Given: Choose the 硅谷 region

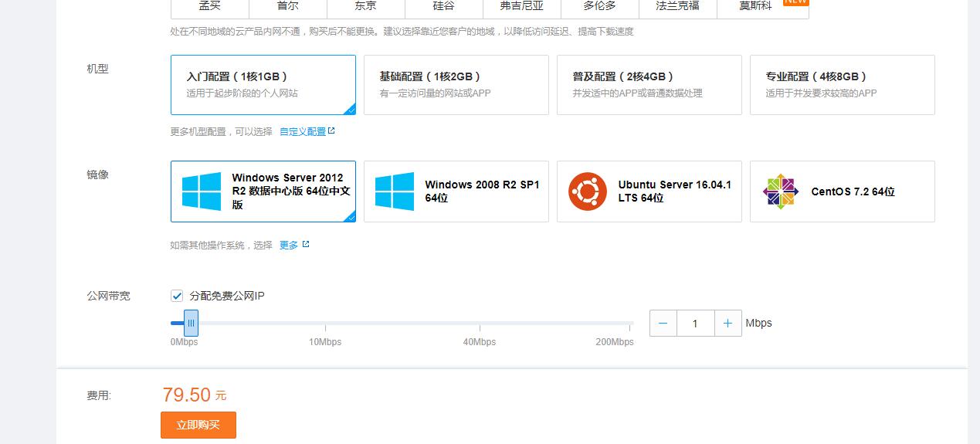Looking at the screenshot, I should click(x=444, y=8).
